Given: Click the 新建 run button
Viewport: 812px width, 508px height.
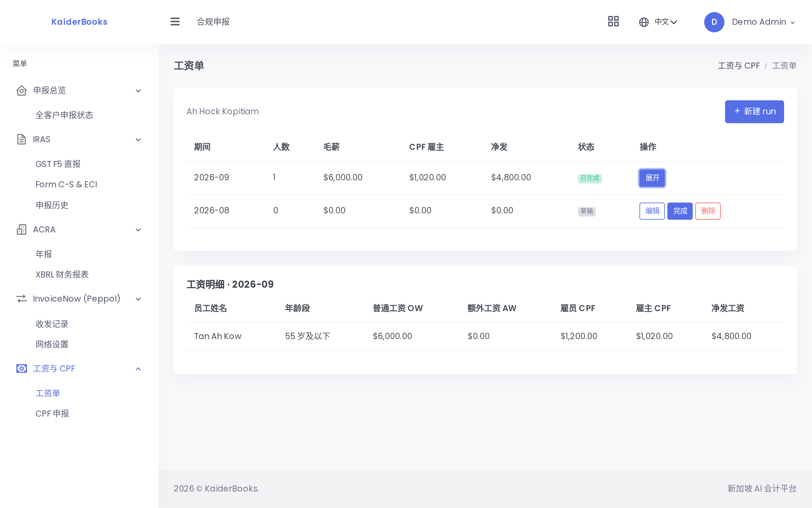Looking at the screenshot, I should click(x=754, y=111).
